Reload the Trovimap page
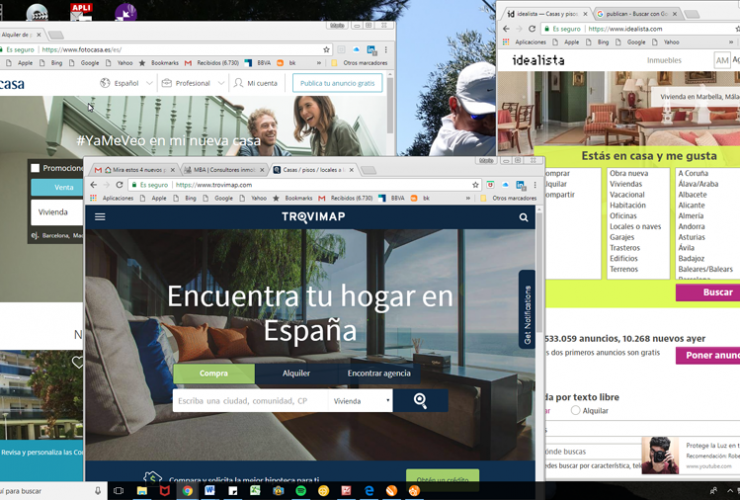Image resolution: width=740 pixels, height=500 pixels. pos(119,185)
